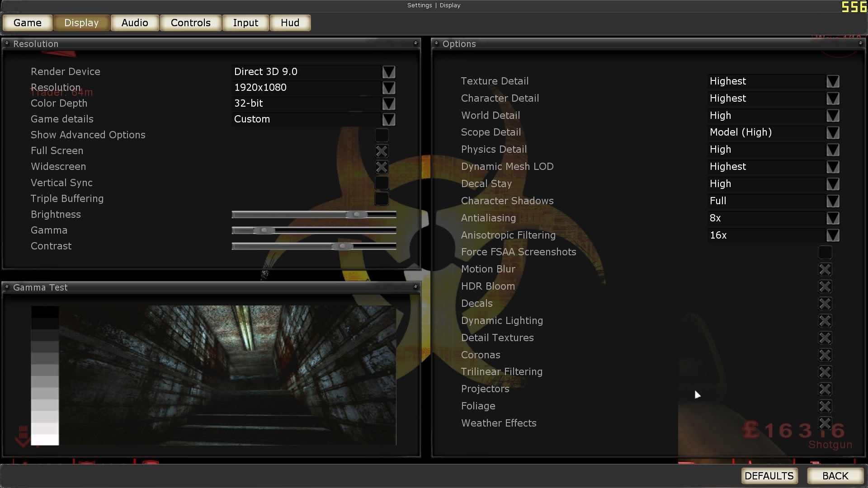Screen dimensions: 868x488
Task: Open the Anisotropic Filtering dropdown
Action: [833, 235]
